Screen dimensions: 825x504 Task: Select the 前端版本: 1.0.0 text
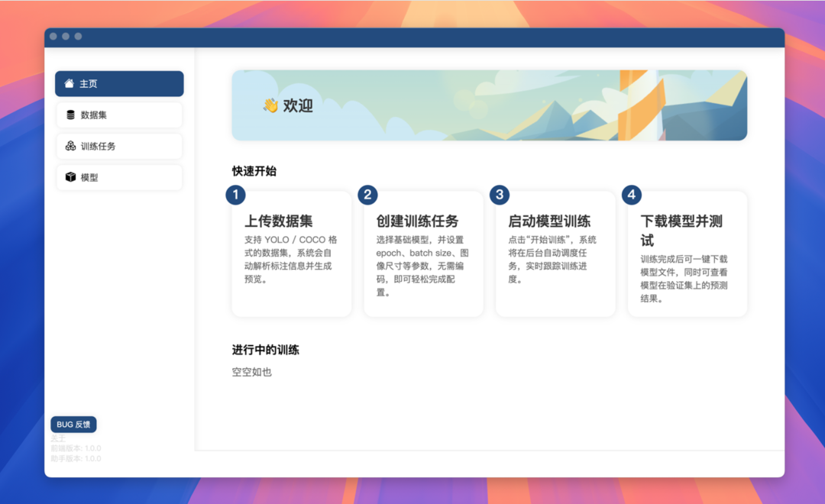tap(76, 448)
